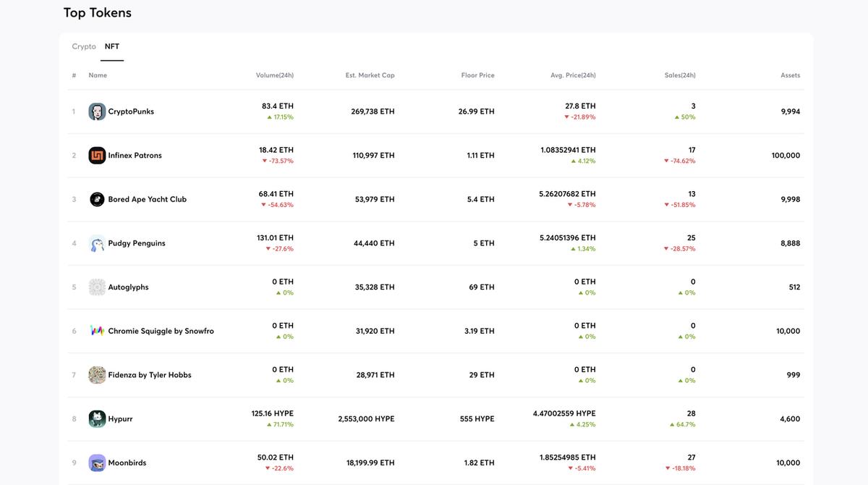Open the Hypurr collection link
868x485 pixels.
pos(121,419)
